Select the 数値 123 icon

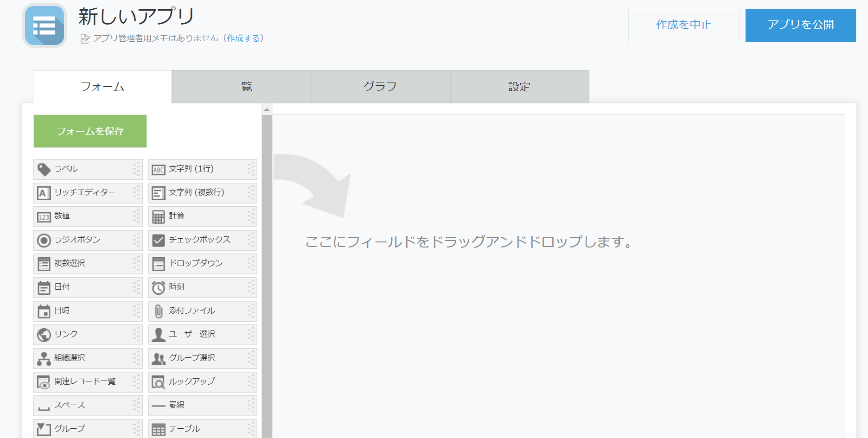click(44, 217)
